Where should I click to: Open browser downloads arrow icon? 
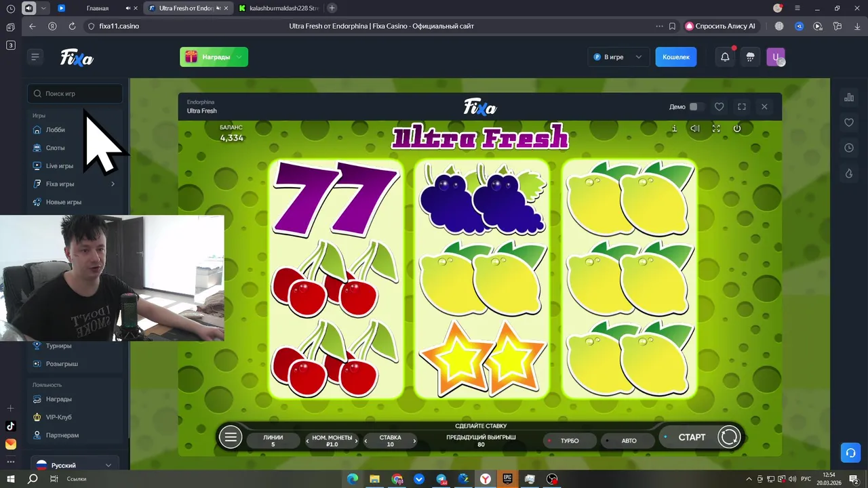tap(856, 26)
